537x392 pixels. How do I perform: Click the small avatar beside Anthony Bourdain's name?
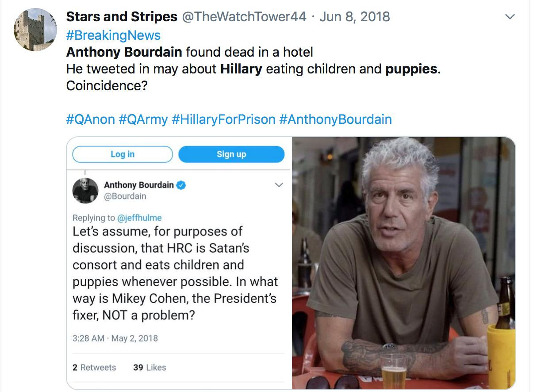click(85, 190)
